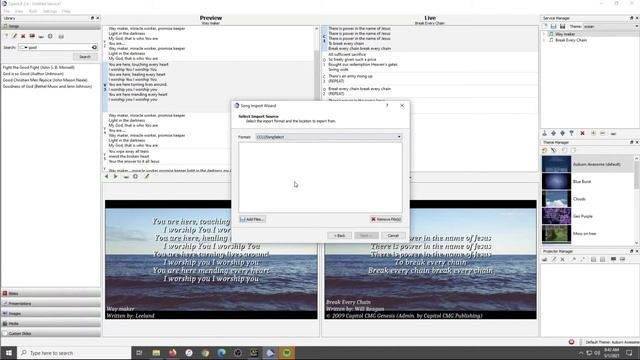Click the New service icon in Service Manager
Image resolution: width=640 pixels, height=360 pixels.
[x=545, y=27]
